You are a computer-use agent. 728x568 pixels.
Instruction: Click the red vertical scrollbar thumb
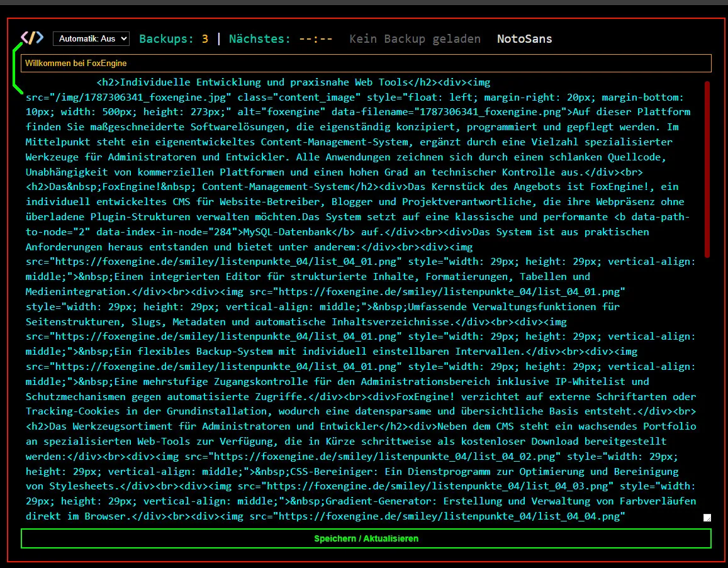(x=707, y=169)
